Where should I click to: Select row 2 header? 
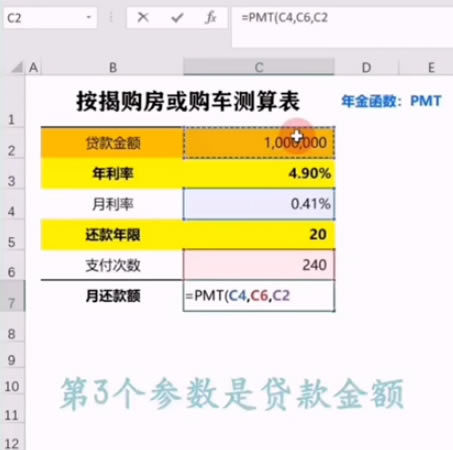(12, 143)
